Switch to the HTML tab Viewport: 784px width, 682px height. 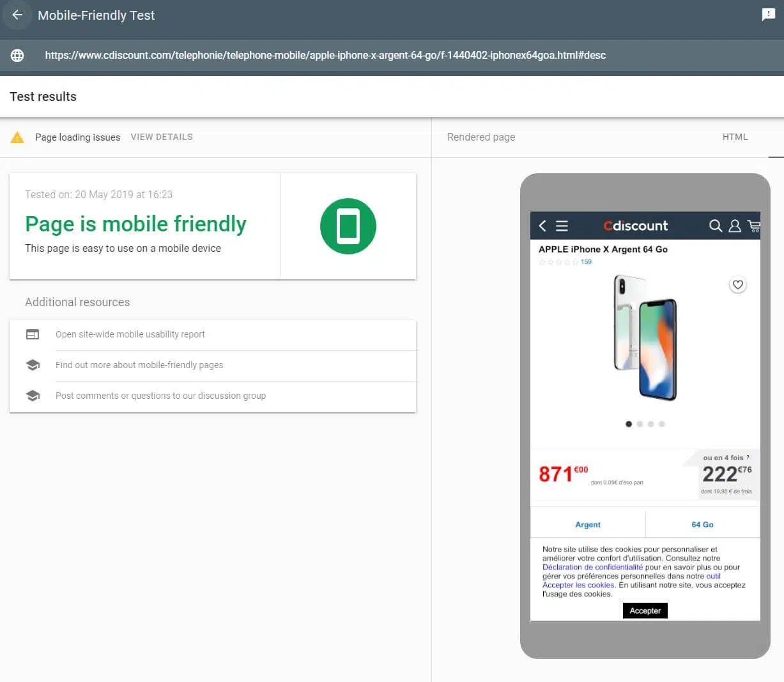click(735, 137)
